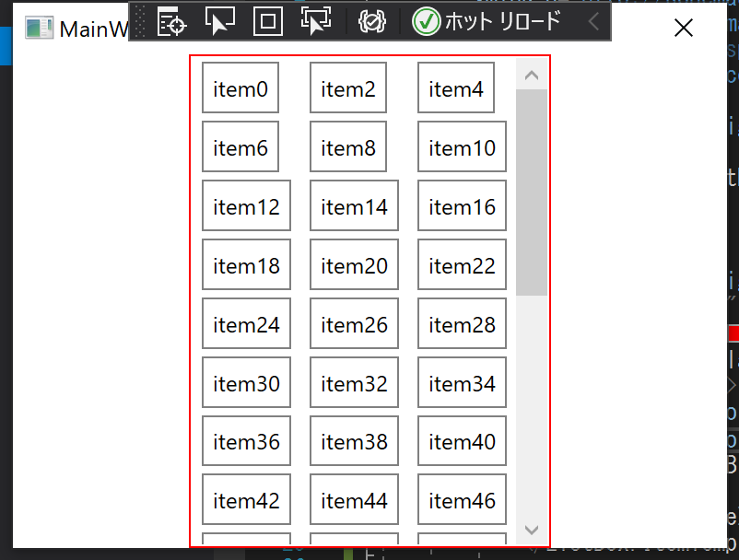Click the MainWindow application icon in the title bar
The width and height of the screenshot is (739, 560).
point(39,28)
